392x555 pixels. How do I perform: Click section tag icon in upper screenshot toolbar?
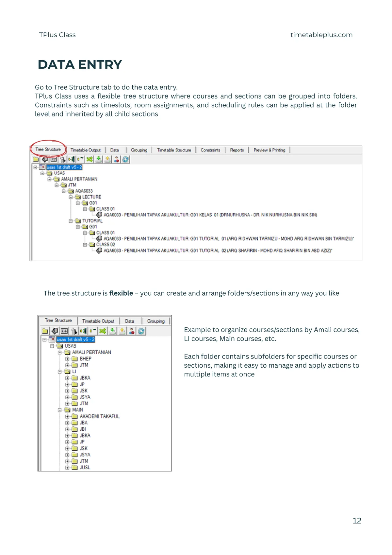click(x=45, y=159)
